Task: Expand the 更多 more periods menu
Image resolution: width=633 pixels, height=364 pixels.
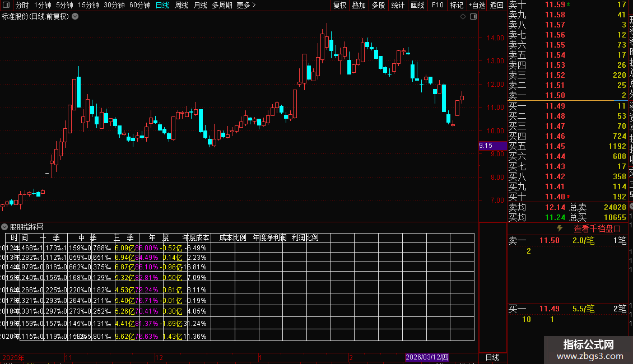Action: [246, 5]
